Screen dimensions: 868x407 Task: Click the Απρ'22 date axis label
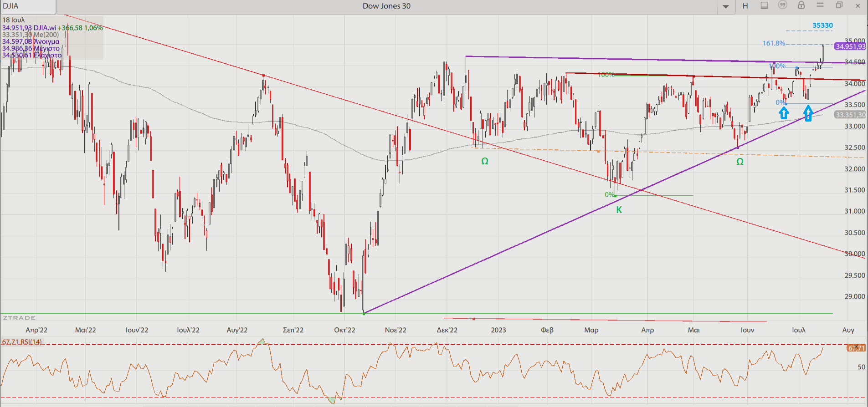[36, 330]
